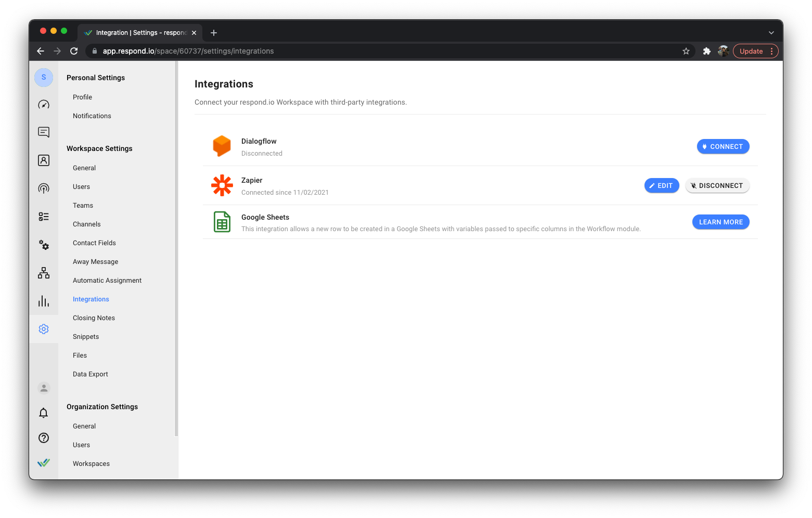Expand the tab search chevron
Viewport: 812px width, 518px height.
click(x=771, y=33)
